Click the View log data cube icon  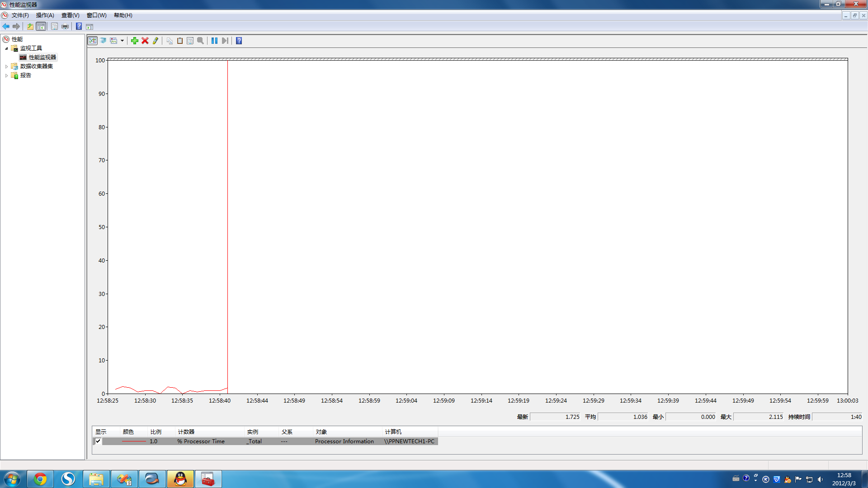(x=103, y=41)
